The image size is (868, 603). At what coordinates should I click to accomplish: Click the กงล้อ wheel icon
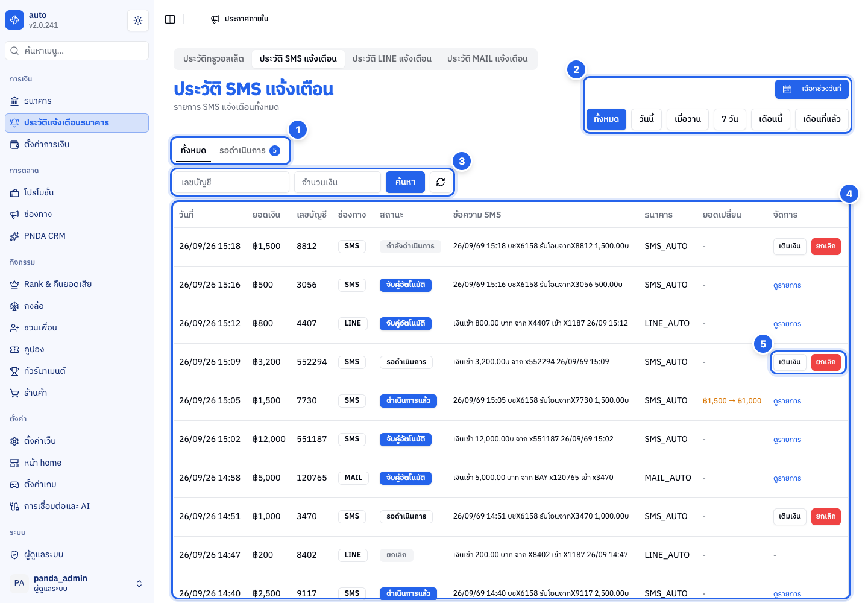tap(14, 306)
